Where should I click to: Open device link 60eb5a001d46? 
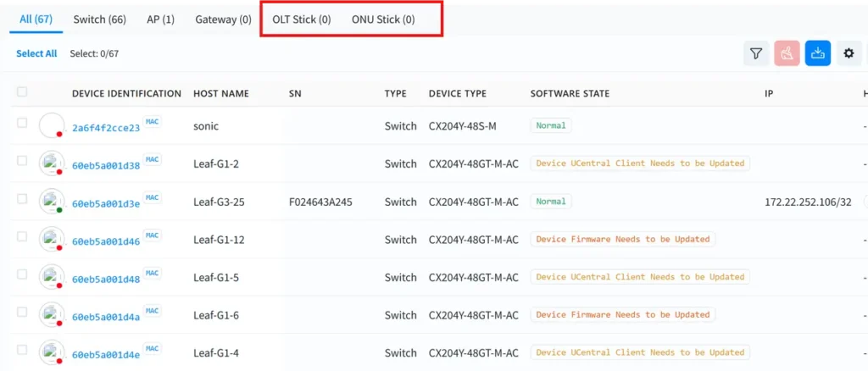tap(106, 241)
